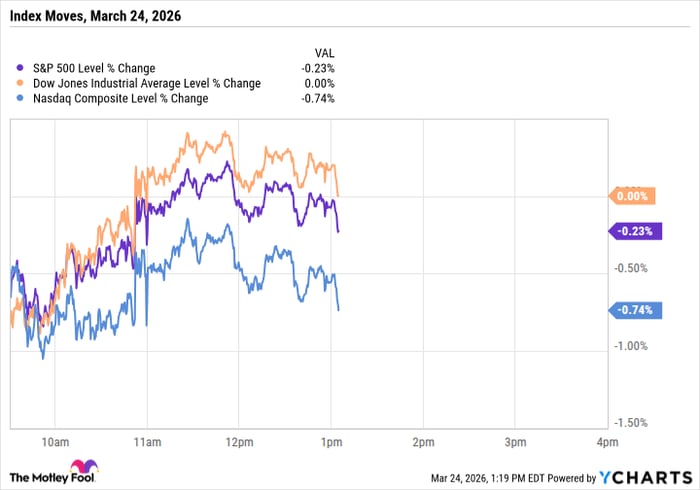Click the -1.00% y-axis label
The image size is (700, 490).
(634, 346)
